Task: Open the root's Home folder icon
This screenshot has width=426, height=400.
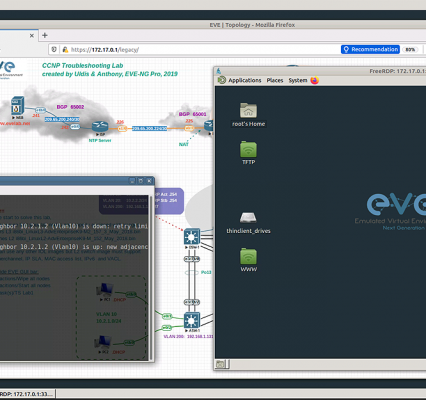Action: [x=248, y=110]
